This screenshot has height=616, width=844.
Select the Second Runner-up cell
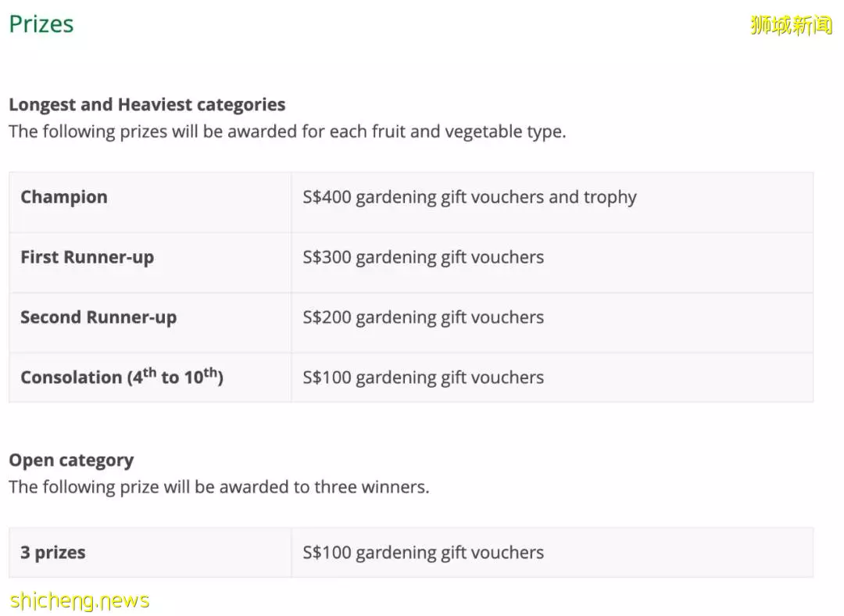point(150,323)
